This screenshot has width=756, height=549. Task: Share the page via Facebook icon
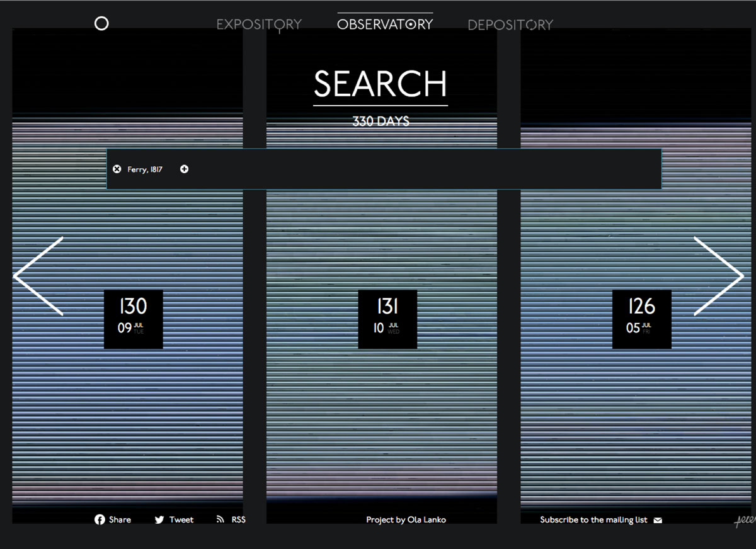(x=100, y=519)
